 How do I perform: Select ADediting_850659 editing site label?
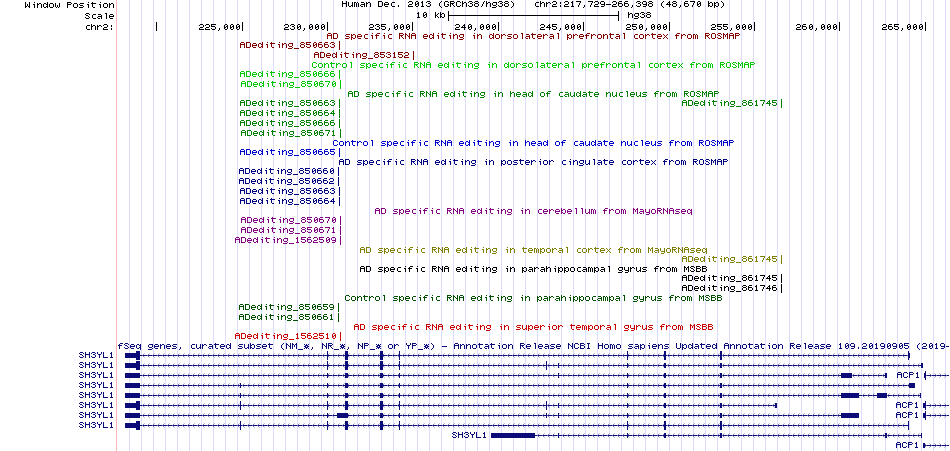pos(287,307)
